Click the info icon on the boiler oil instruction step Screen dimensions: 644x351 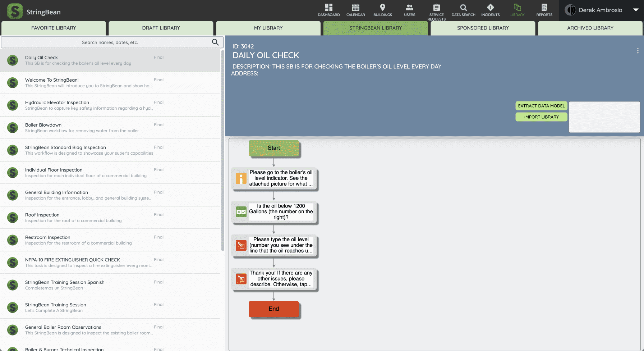click(241, 178)
